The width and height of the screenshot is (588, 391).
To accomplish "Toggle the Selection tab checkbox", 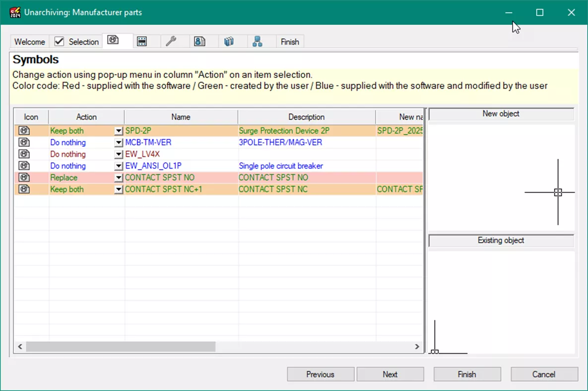I will point(58,41).
